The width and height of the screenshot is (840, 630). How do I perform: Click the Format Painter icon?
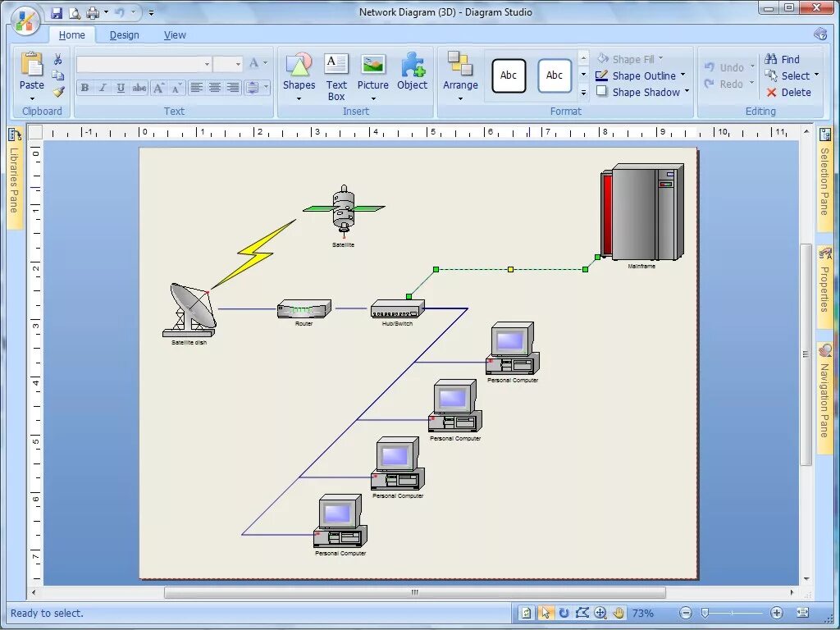click(x=58, y=91)
